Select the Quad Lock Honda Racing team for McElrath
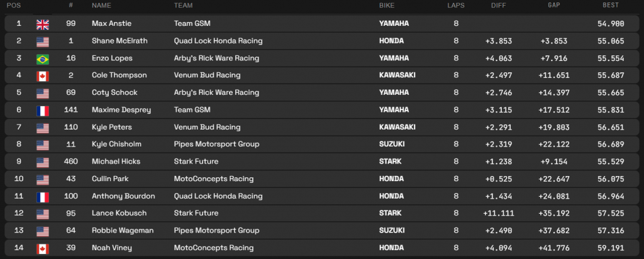This screenshot has width=644, height=259. pyautogui.click(x=218, y=41)
